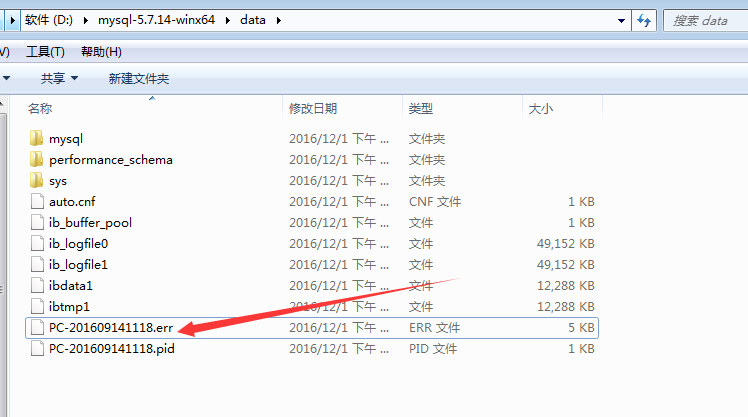
Task: Open the 工具(T) menu
Action: coord(45,52)
